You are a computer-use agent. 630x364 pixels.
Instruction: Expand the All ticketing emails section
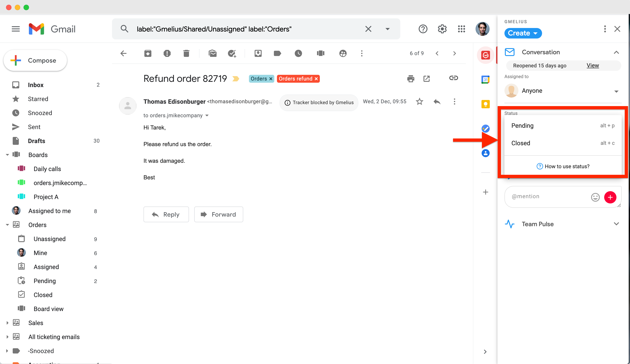(7, 337)
